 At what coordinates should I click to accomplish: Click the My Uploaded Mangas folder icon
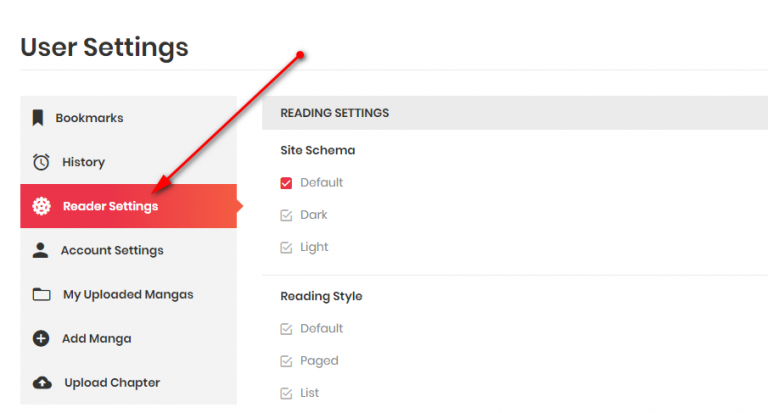pyautogui.click(x=42, y=294)
